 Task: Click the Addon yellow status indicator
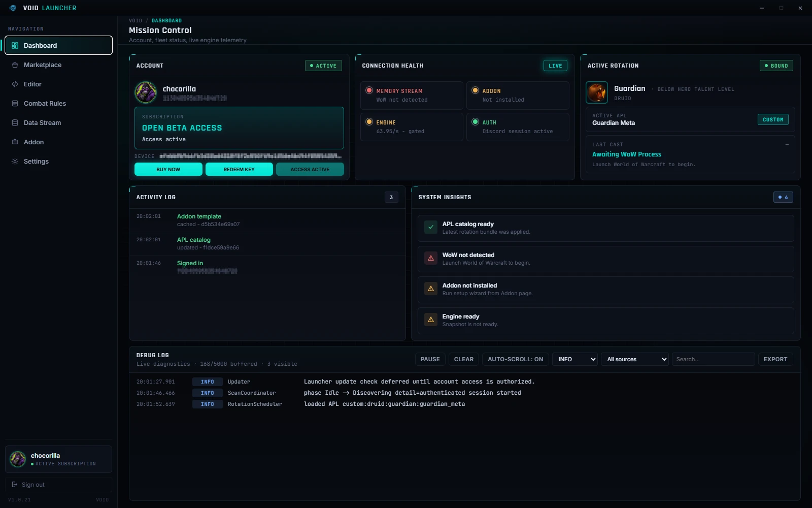pos(475,90)
